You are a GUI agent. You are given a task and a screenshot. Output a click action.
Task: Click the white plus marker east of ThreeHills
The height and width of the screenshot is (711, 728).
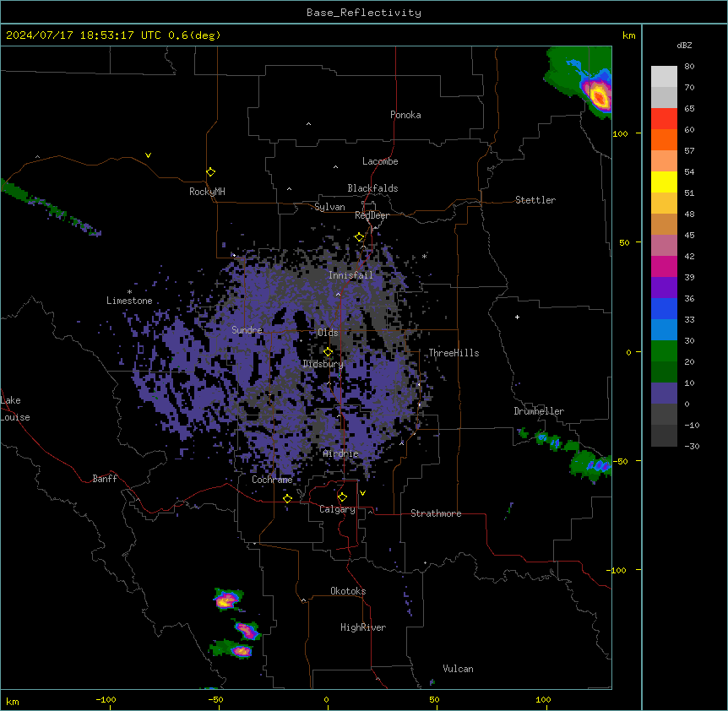[x=517, y=317]
